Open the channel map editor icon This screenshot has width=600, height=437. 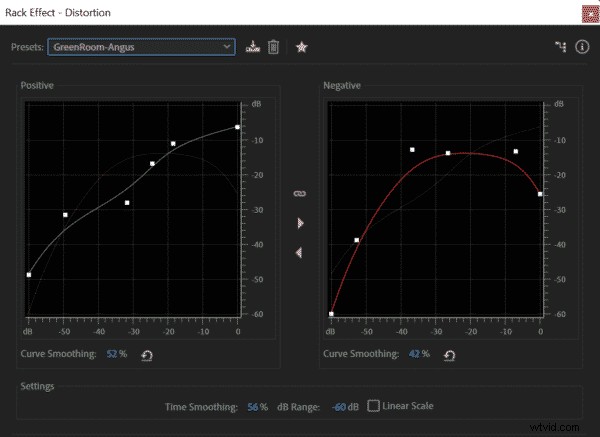pos(561,46)
